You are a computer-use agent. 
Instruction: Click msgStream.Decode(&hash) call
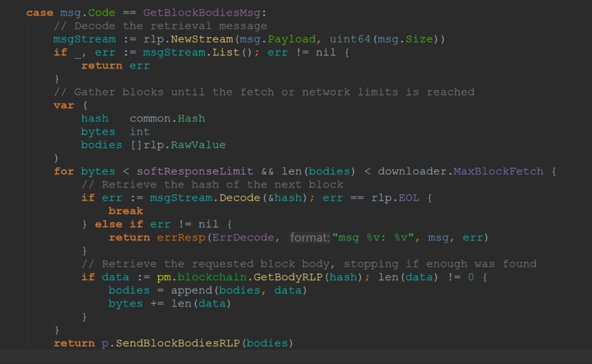click(x=229, y=198)
